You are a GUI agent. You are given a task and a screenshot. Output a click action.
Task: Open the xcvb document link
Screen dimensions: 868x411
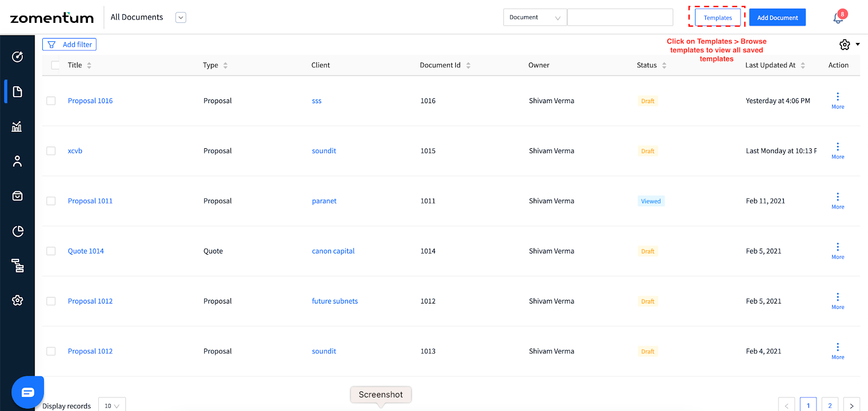[75, 151]
